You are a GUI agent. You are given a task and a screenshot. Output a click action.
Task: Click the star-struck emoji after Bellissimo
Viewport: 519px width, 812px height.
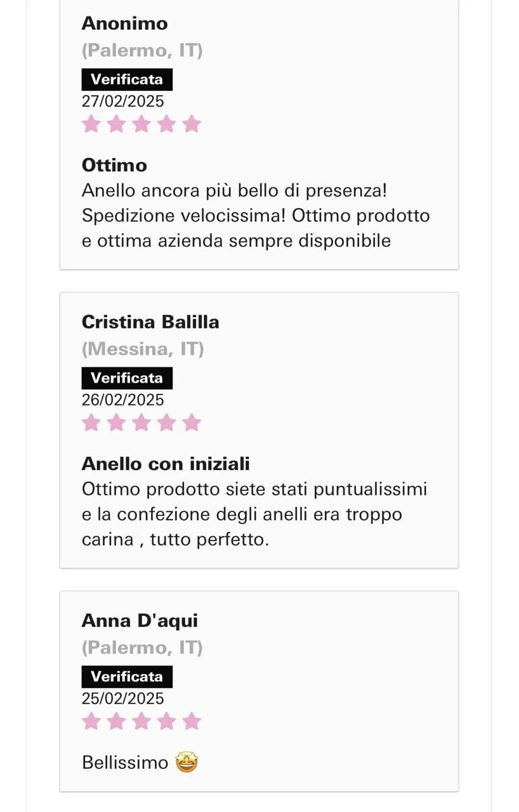pyautogui.click(x=187, y=762)
